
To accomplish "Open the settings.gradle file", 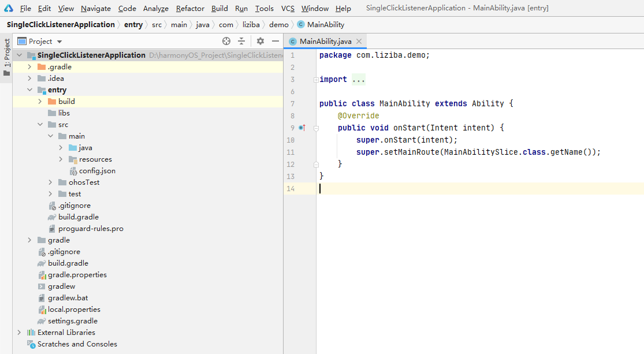I will point(72,321).
